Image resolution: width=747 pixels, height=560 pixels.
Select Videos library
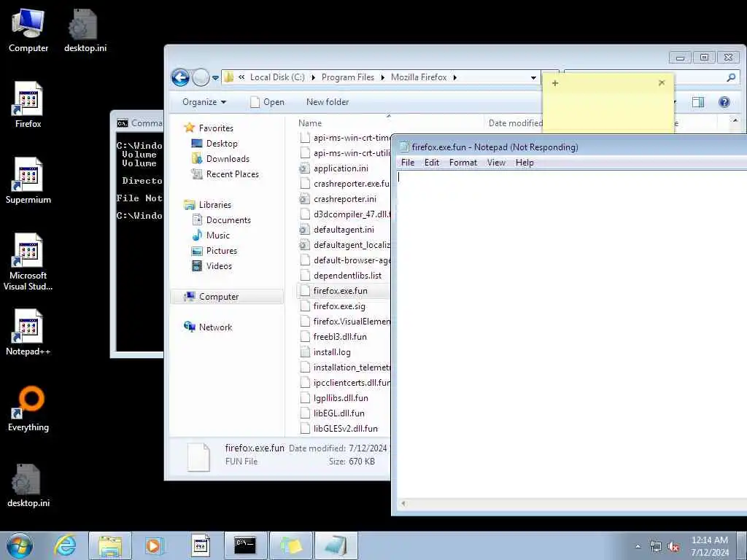coord(219,265)
